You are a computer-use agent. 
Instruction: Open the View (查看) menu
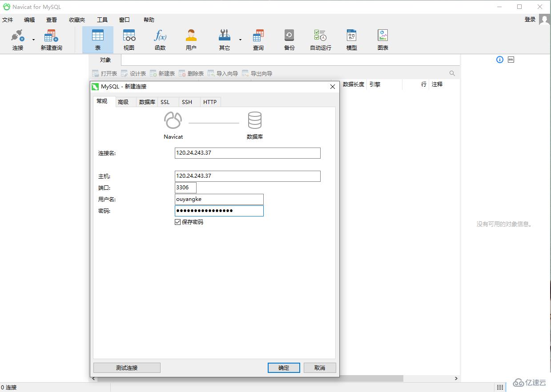(x=52, y=20)
